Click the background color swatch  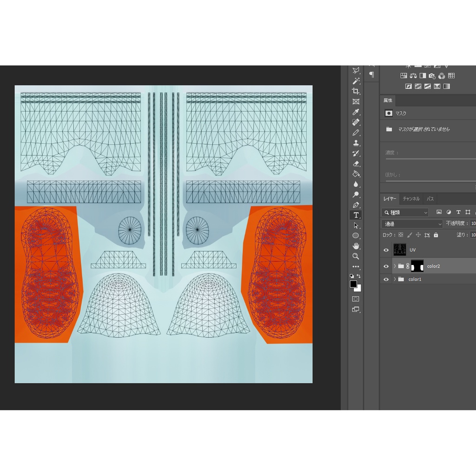359,289
